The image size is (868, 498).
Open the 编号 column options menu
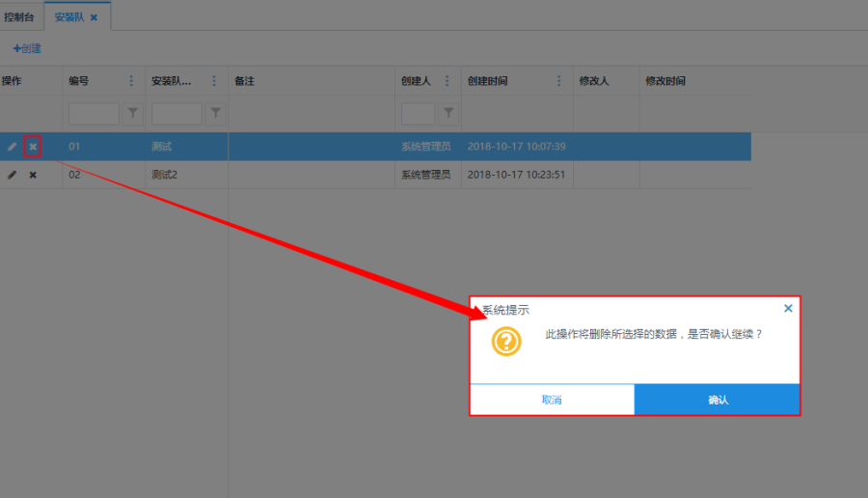132,81
